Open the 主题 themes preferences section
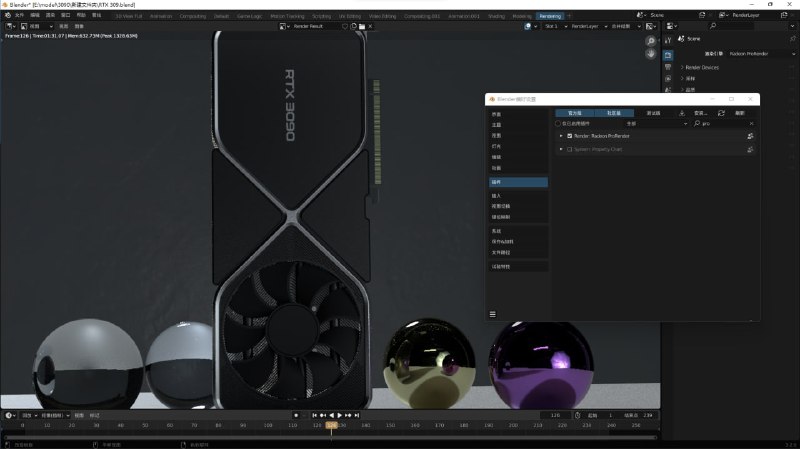Image resolution: width=800 pixels, height=449 pixels. tap(518, 125)
